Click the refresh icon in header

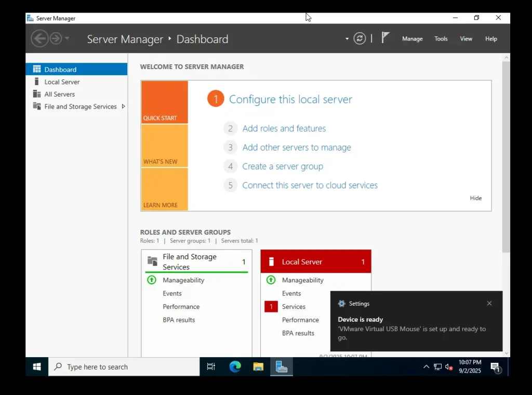[x=360, y=38]
